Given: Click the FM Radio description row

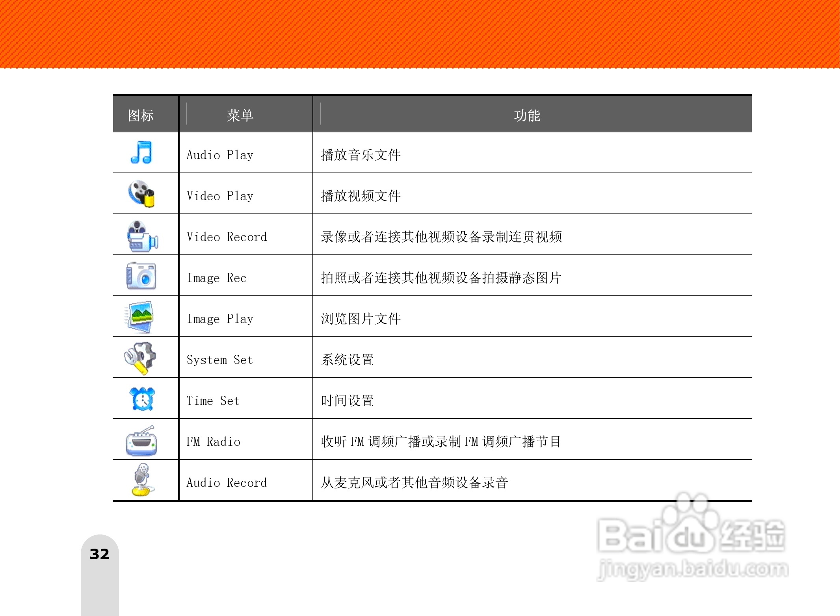Looking at the screenshot, I should pos(441,440).
